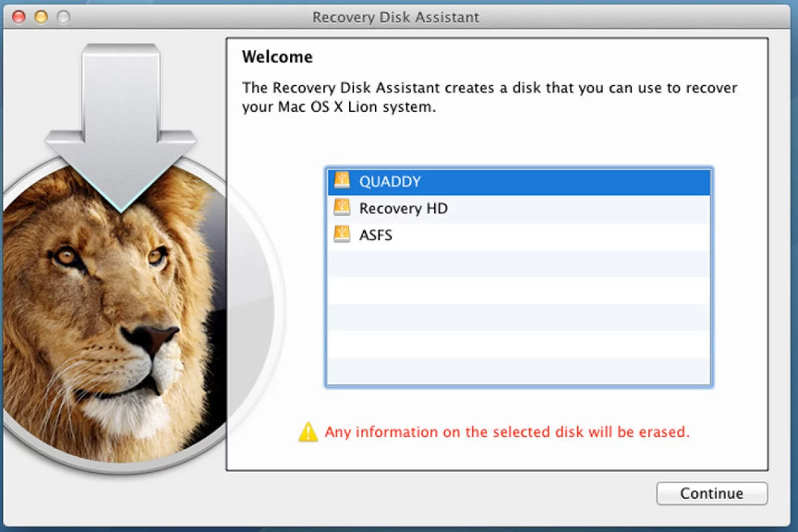
Task: Click the Recovery Disk Assistant title bar
Action: click(x=396, y=17)
